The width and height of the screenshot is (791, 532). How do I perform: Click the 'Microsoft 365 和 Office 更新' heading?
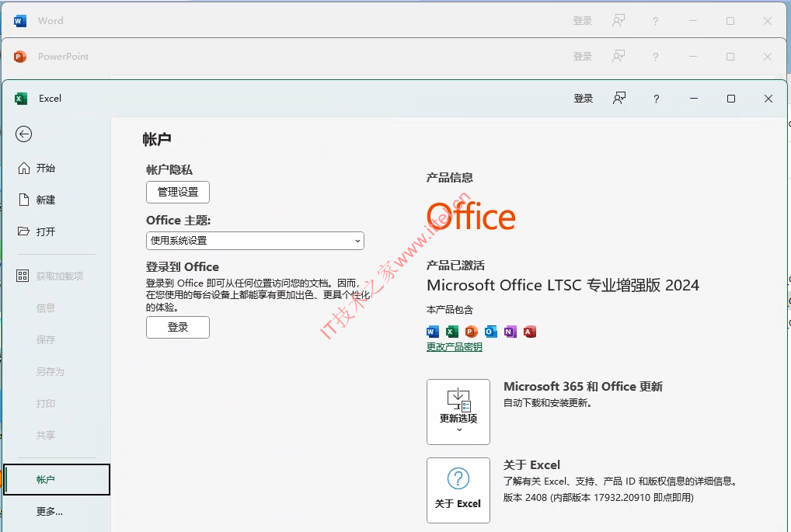tap(584, 387)
